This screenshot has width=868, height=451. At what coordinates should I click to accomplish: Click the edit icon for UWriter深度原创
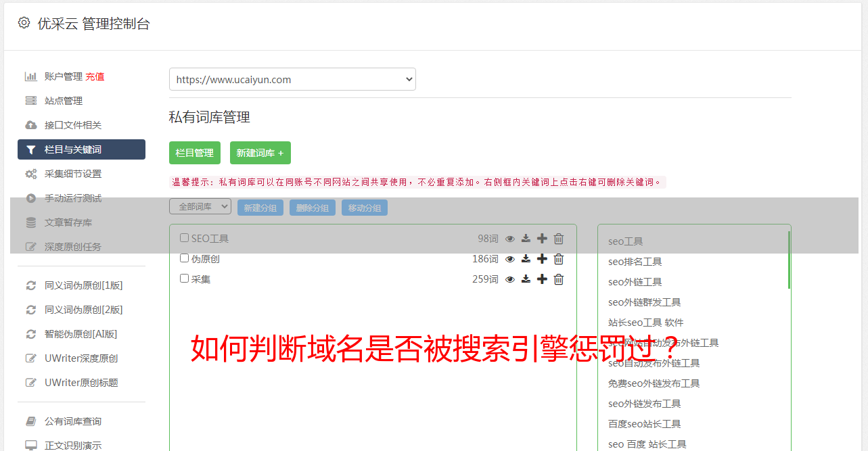tap(31, 358)
